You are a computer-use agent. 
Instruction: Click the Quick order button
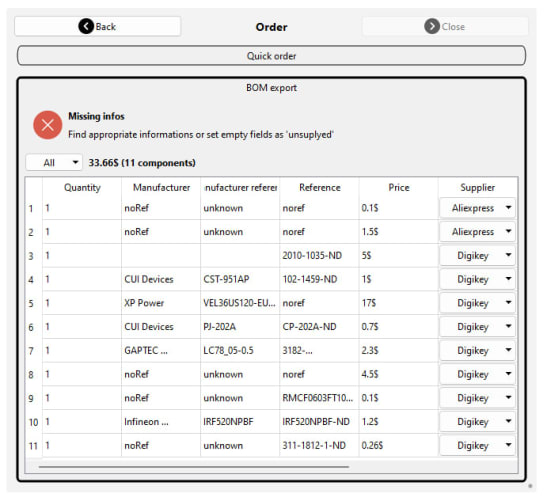(x=271, y=55)
